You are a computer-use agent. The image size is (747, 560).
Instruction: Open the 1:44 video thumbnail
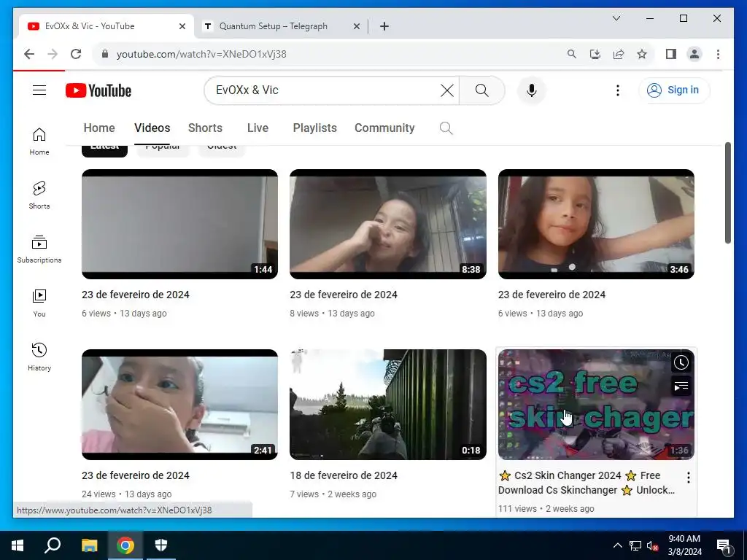tap(179, 224)
